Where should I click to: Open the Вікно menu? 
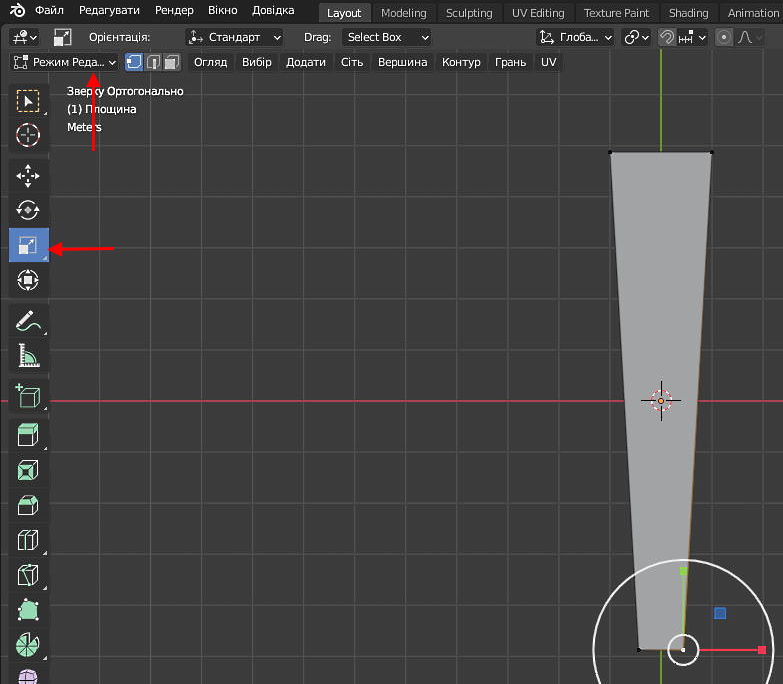coord(223,10)
